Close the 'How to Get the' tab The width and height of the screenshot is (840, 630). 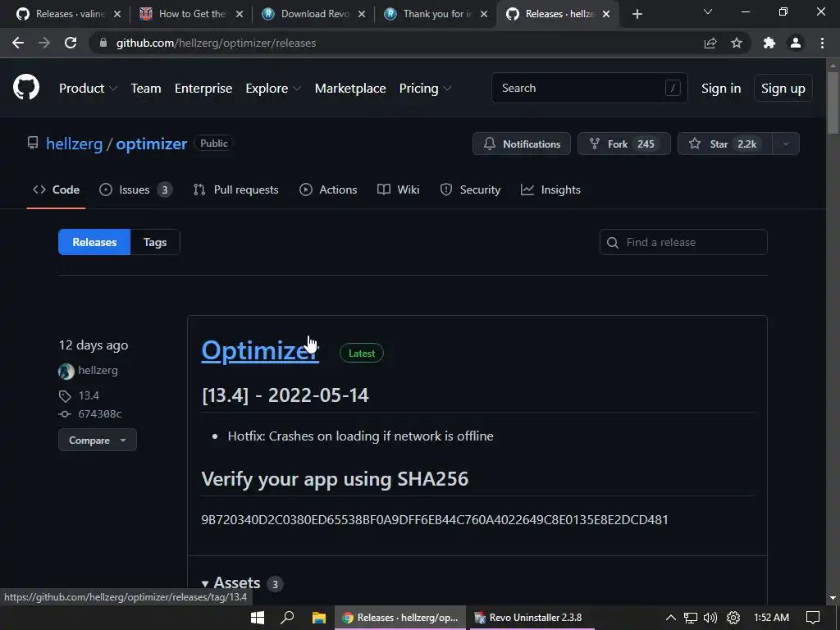pos(240,14)
